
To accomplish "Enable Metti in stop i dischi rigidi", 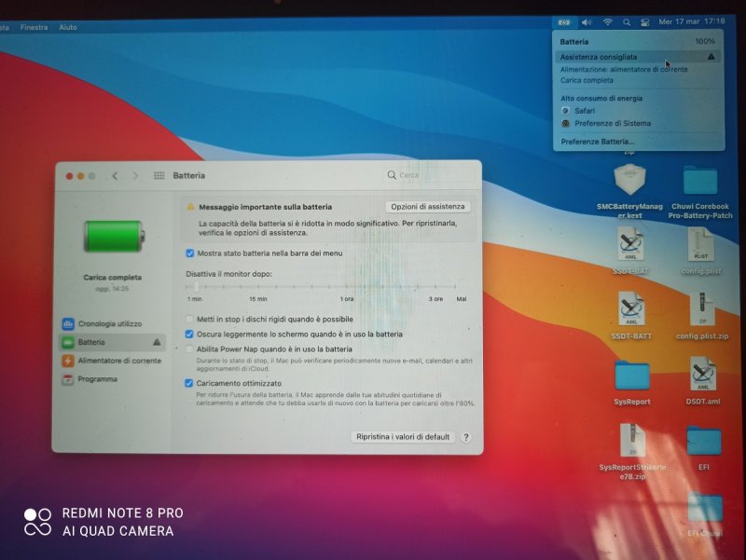I will pyautogui.click(x=189, y=319).
